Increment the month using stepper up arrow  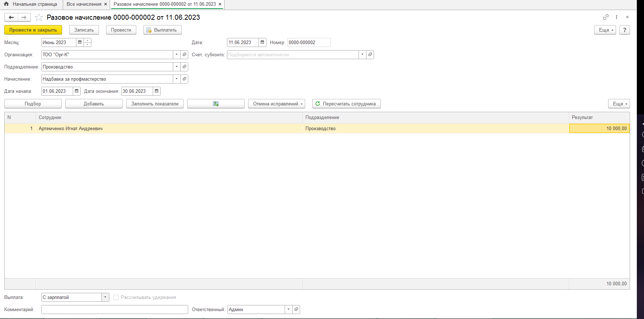(x=87, y=41)
